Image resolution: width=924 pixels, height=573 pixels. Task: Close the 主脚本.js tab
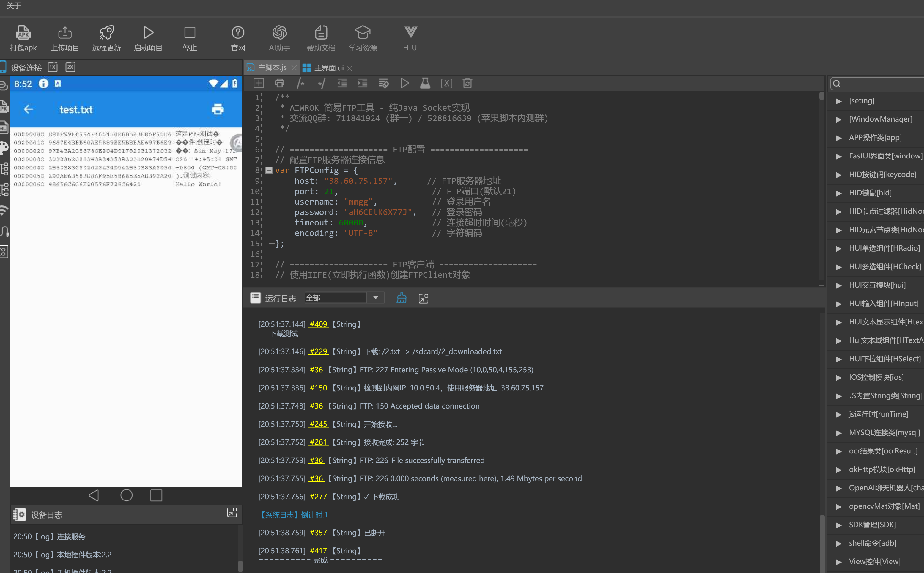[x=294, y=68]
